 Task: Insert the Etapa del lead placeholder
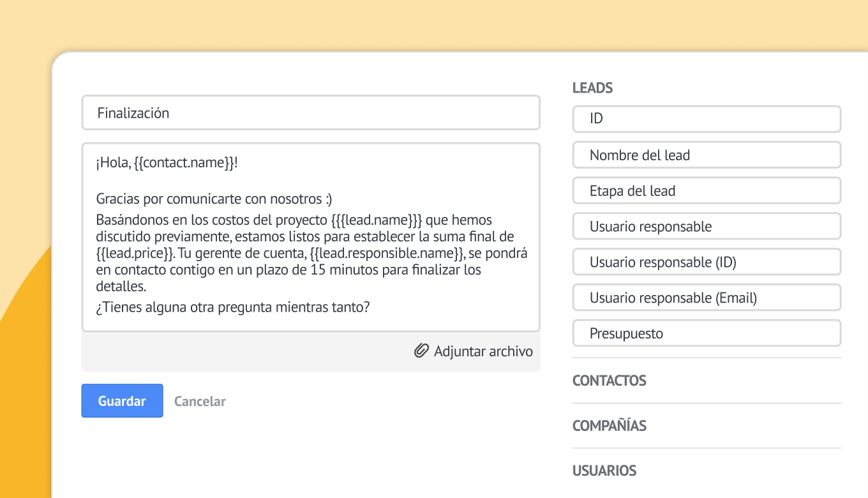(707, 191)
